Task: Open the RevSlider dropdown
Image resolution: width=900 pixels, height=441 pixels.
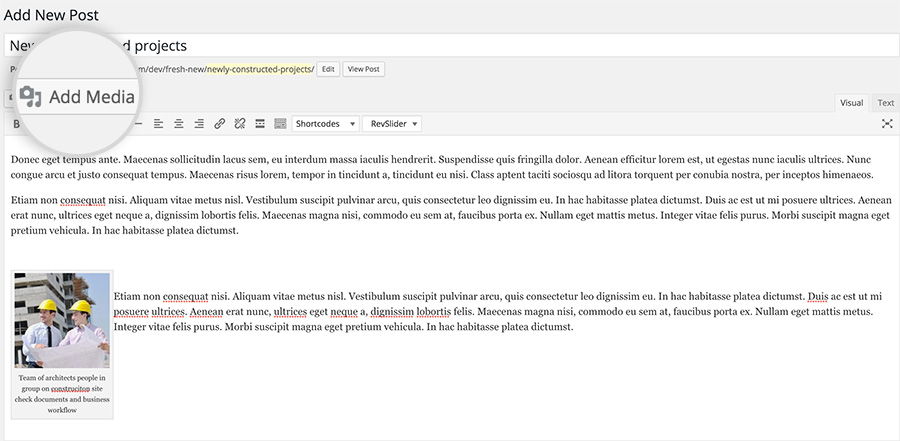Action: click(x=392, y=123)
